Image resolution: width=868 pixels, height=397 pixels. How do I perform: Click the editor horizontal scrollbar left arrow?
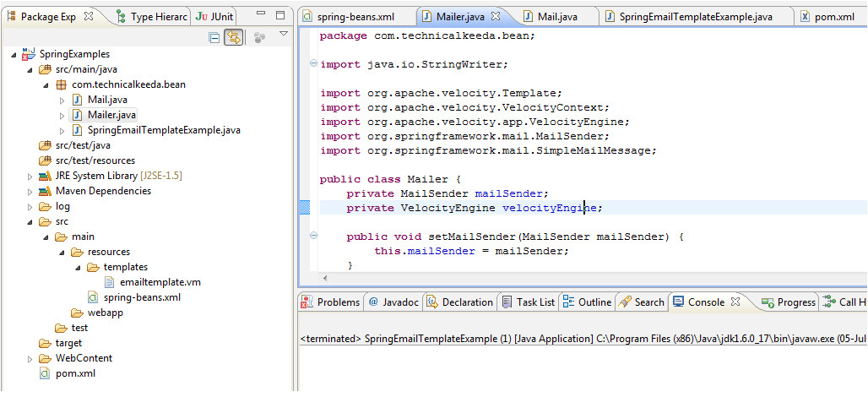pos(324,278)
